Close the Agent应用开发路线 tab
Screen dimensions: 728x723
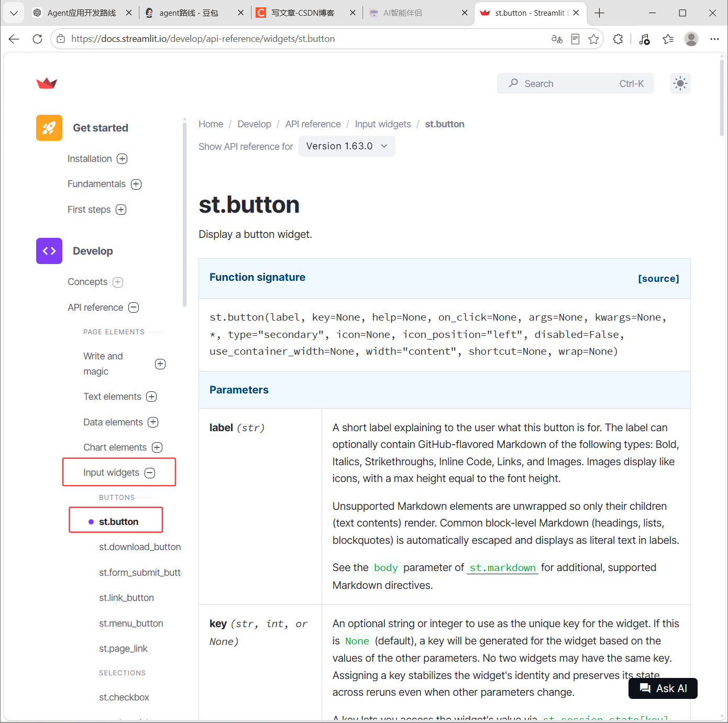point(129,13)
